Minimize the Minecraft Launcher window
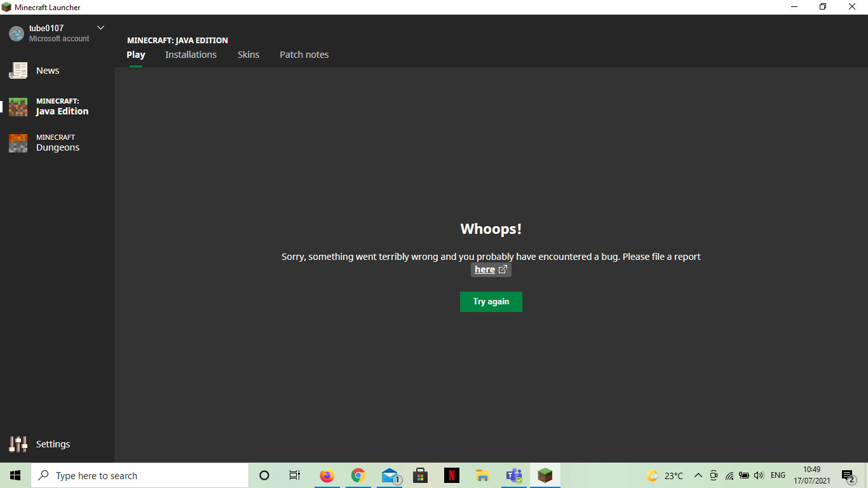868x488 pixels. (794, 7)
